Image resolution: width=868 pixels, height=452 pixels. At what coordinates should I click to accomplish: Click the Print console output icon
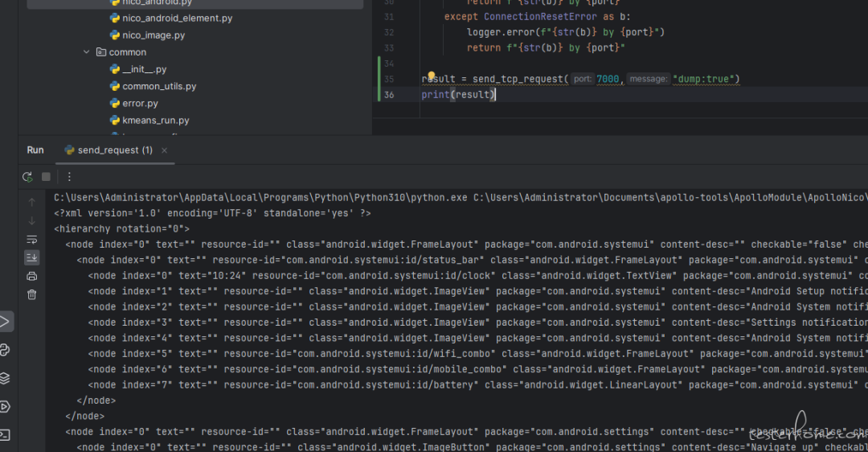pos(32,276)
